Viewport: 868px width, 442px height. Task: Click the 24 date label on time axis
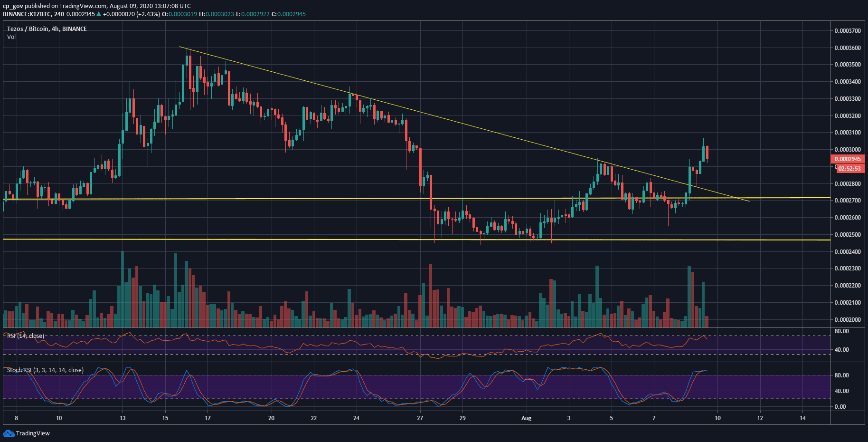click(356, 418)
